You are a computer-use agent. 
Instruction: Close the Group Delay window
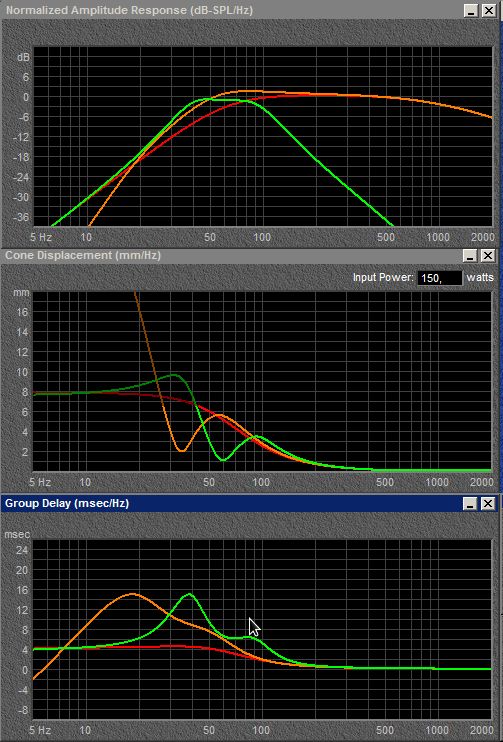coord(488,504)
